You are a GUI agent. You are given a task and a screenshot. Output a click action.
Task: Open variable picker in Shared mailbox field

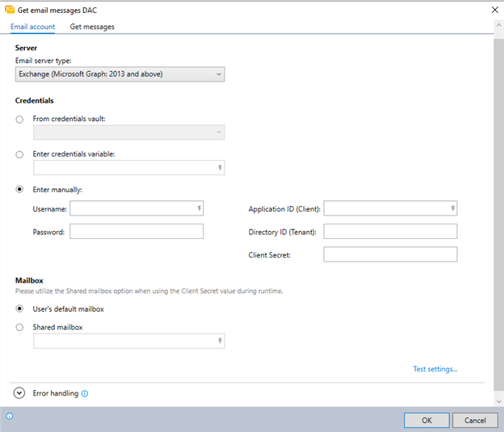coord(220,342)
